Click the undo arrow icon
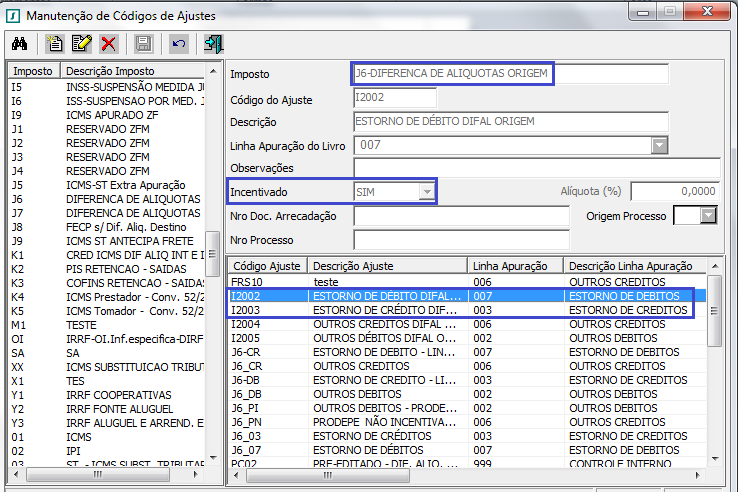The image size is (739, 492). coord(179,44)
